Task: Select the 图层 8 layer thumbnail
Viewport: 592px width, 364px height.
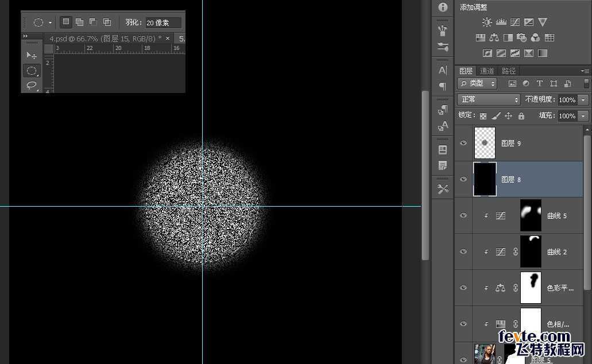Action: (x=485, y=179)
